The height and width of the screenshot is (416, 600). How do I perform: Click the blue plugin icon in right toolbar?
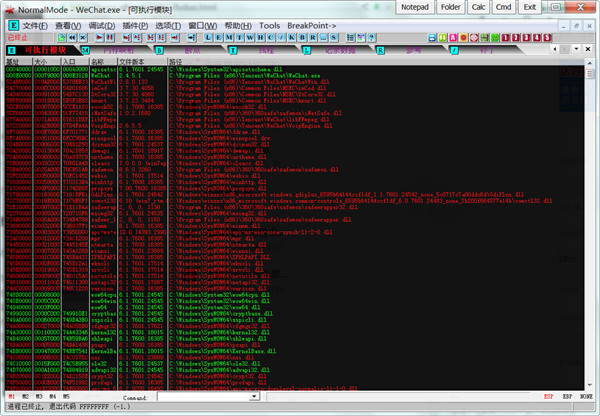(x=432, y=38)
